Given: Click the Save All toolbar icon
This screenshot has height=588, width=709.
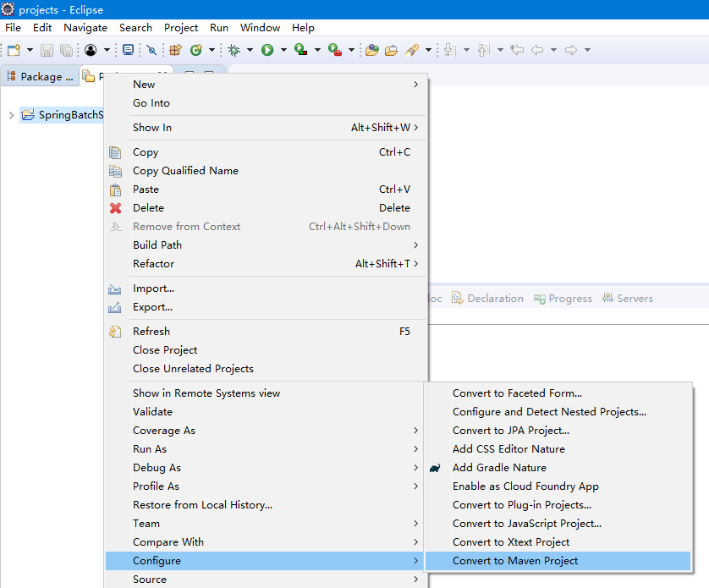Looking at the screenshot, I should click(x=67, y=50).
